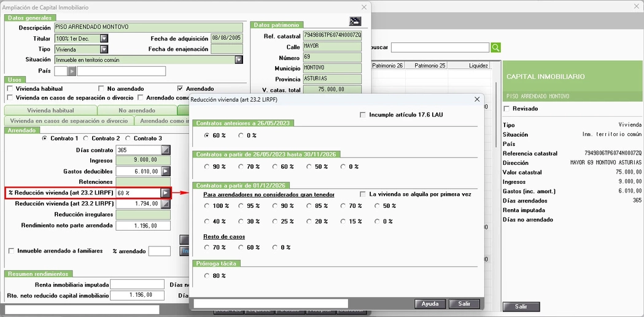Check No arrendado under Usos

point(101,88)
